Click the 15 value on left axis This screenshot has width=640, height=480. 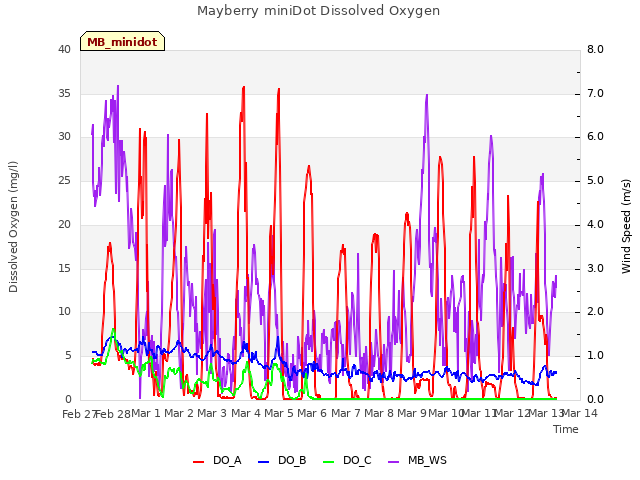pos(64,268)
